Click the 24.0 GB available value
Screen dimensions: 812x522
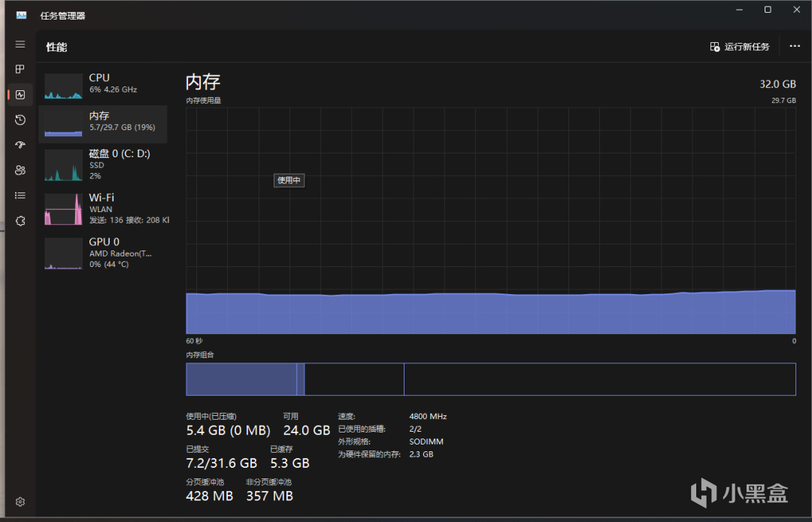point(307,430)
